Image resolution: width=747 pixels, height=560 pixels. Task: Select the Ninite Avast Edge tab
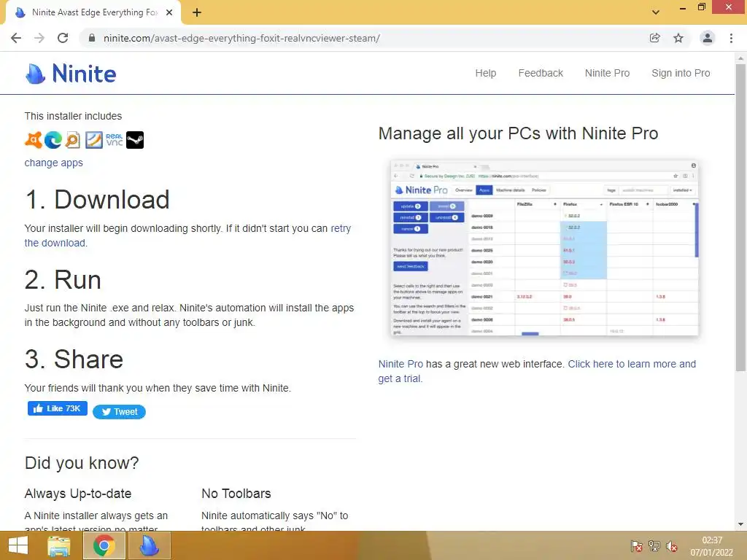[93, 13]
